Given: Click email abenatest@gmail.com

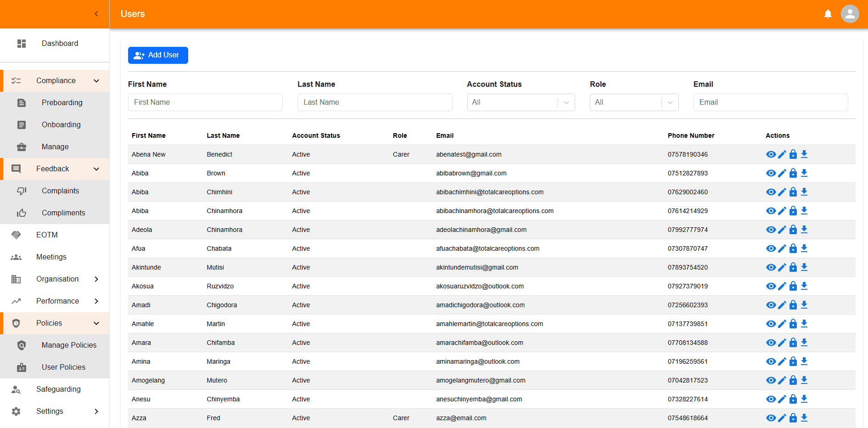Looking at the screenshot, I should click(x=469, y=154).
